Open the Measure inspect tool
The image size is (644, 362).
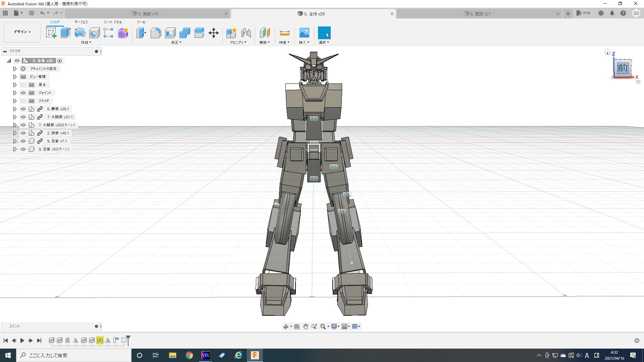(284, 33)
